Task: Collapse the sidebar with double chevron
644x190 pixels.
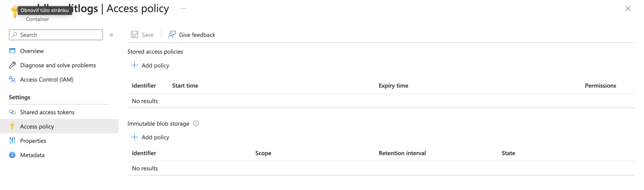Action: point(111,35)
